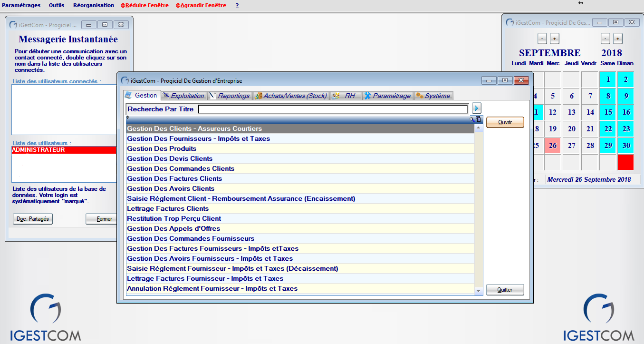Select the Gestion Des Produits row
Screen dimensions: 644x344
[300, 148]
